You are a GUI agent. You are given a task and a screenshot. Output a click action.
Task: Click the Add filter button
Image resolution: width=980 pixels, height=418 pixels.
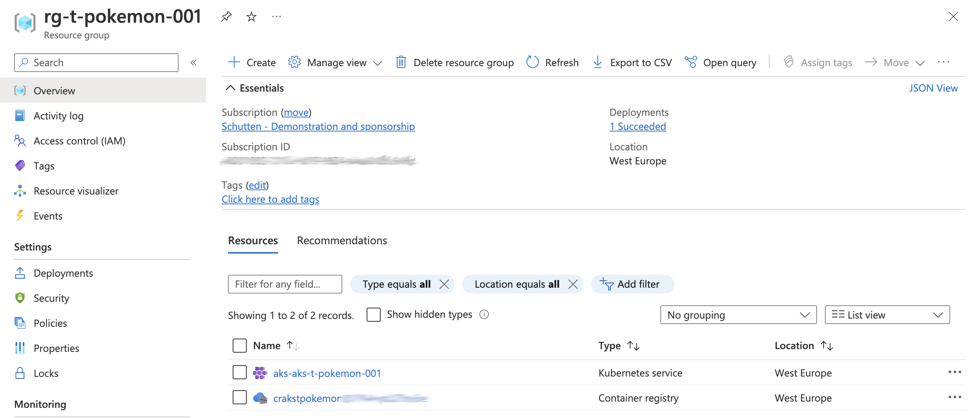(x=632, y=284)
